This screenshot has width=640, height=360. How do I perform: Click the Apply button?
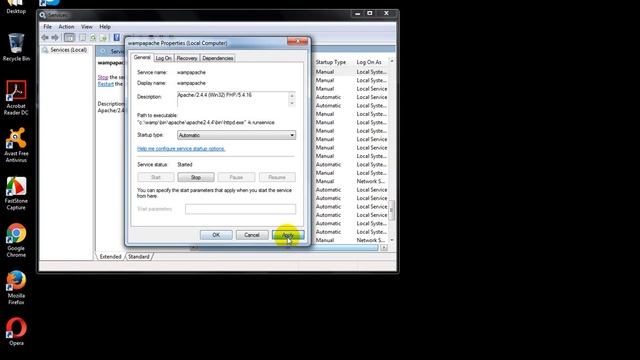288,235
